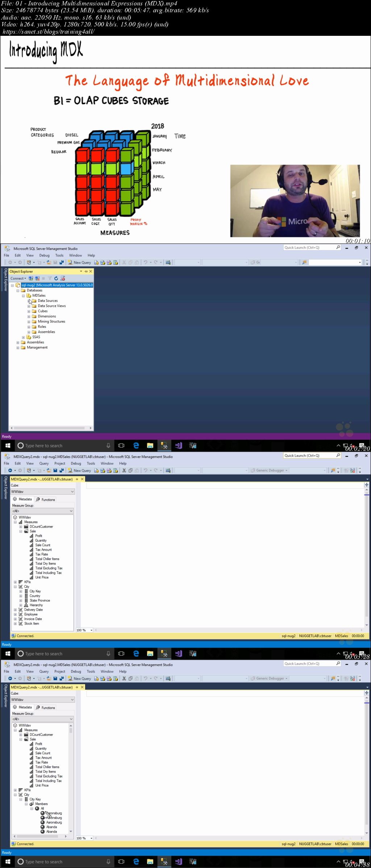The height and width of the screenshot is (868, 371).
Task: Open the Debug menu in the Object Explorer frame
Action: tap(44, 255)
